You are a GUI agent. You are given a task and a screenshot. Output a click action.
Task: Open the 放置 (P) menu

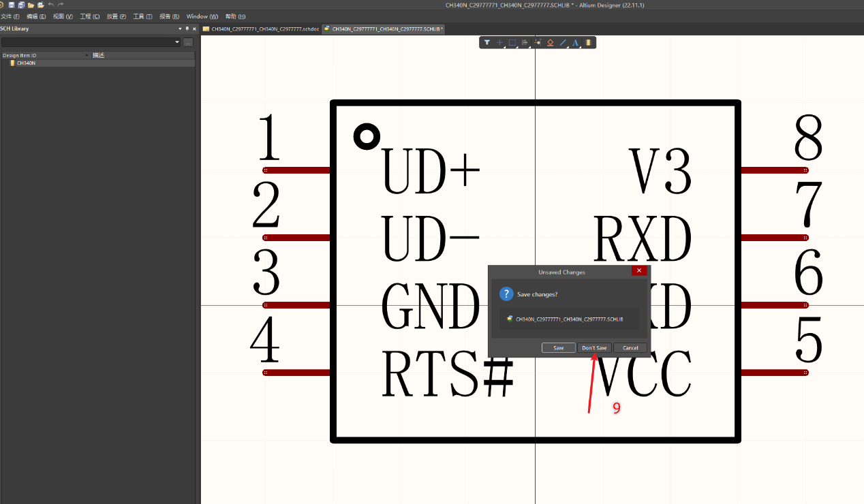point(117,16)
